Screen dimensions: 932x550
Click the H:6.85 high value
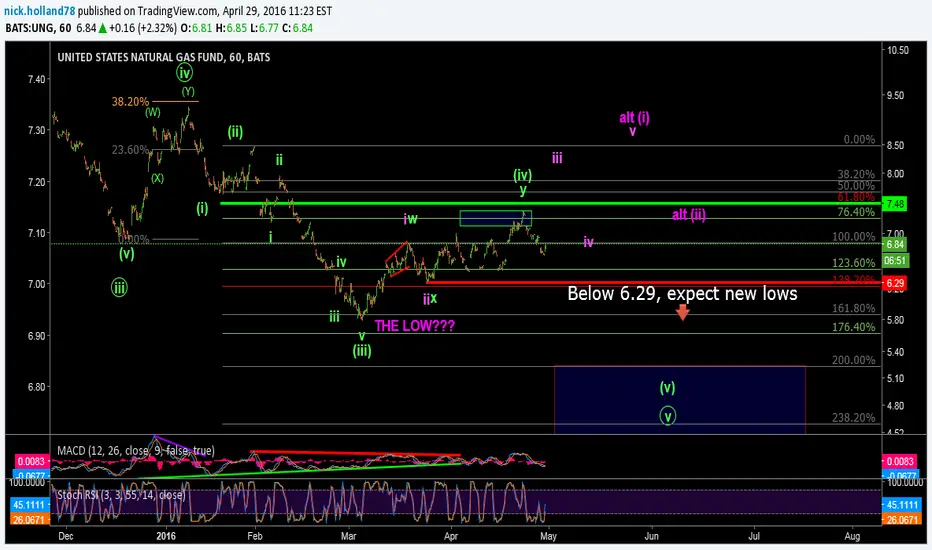tap(231, 28)
